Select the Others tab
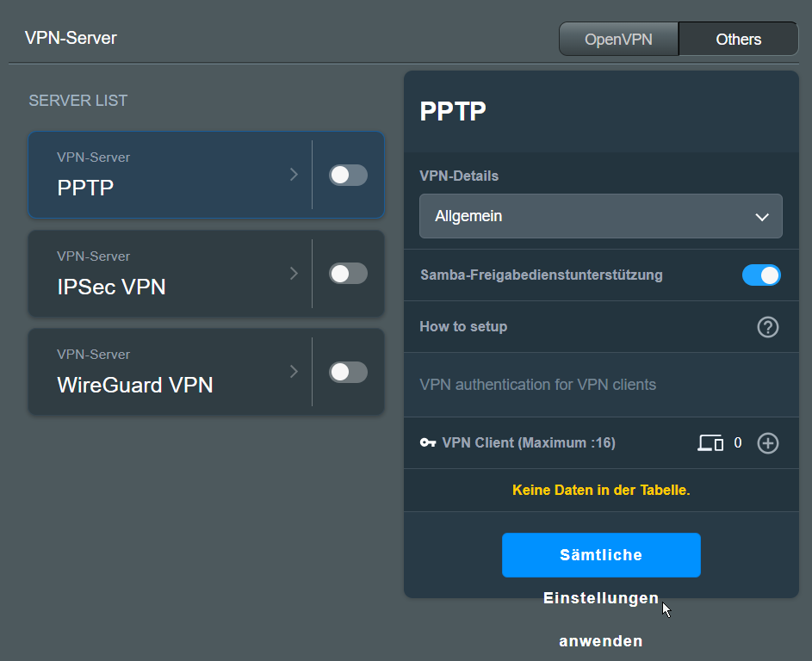 click(x=738, y=39)
